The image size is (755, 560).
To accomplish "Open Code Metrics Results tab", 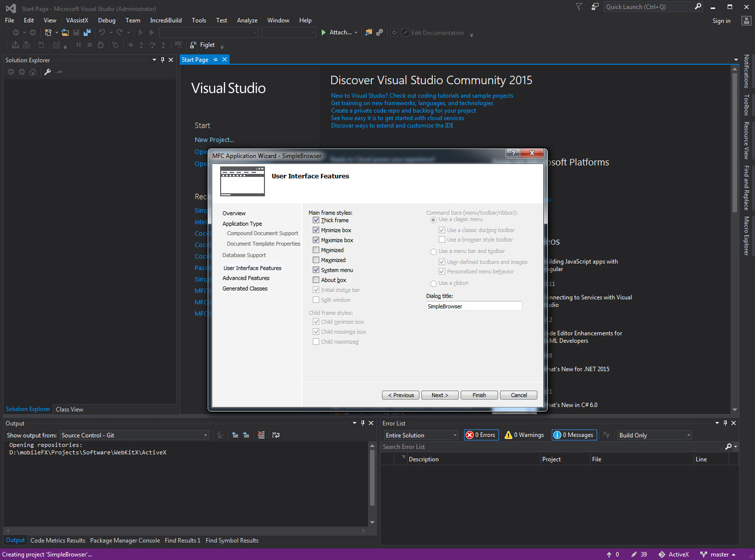I will 58,541.
